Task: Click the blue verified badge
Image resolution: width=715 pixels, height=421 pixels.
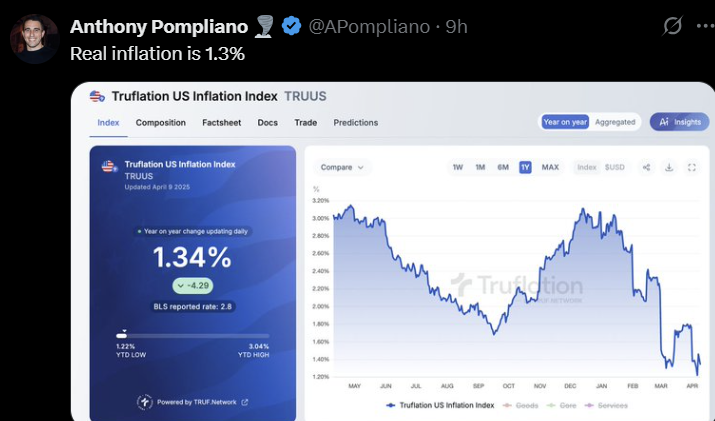Action: point(291,27)
